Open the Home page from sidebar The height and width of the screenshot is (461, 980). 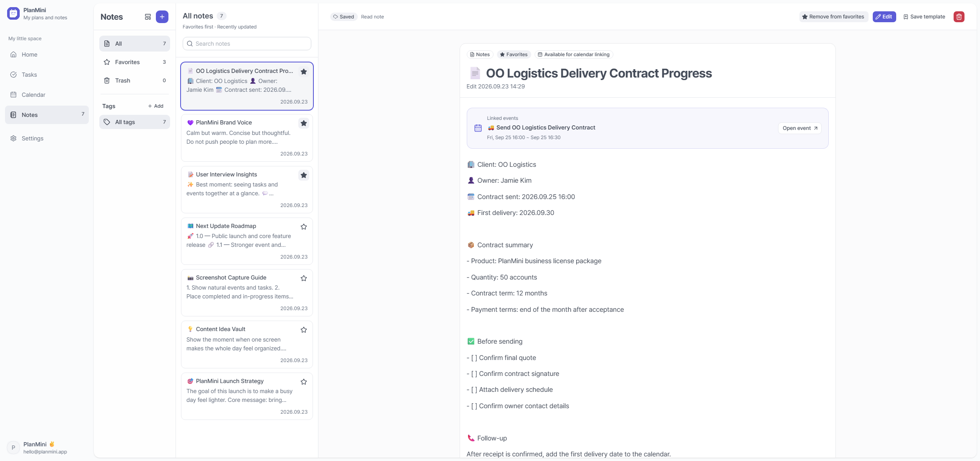tap(47, 54)
